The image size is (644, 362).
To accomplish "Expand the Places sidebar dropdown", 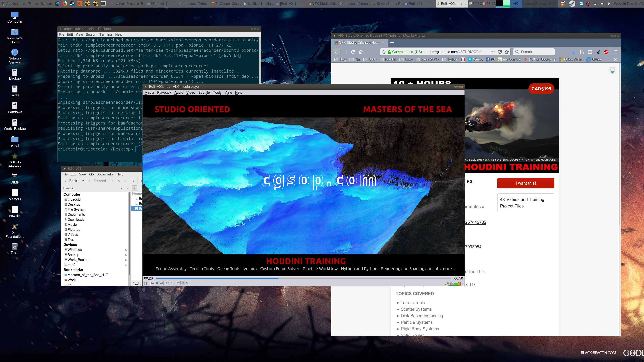I will coord(121,188).
